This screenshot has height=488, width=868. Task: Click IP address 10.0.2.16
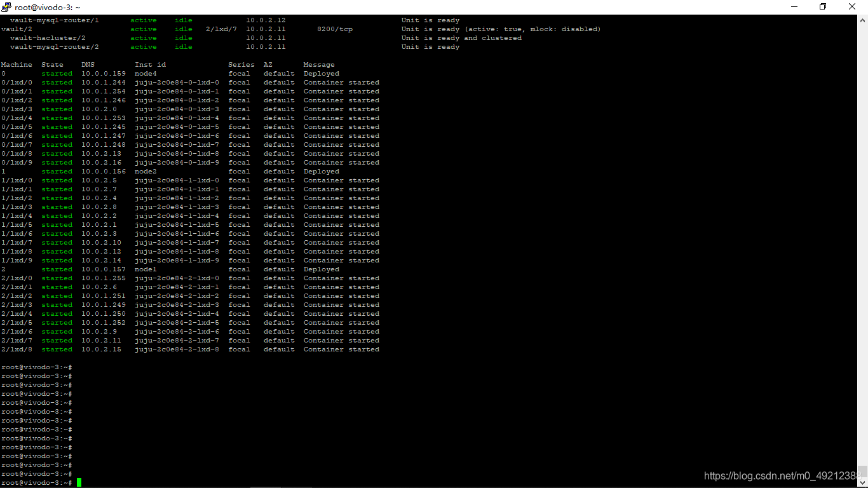(x=101, y=163)
